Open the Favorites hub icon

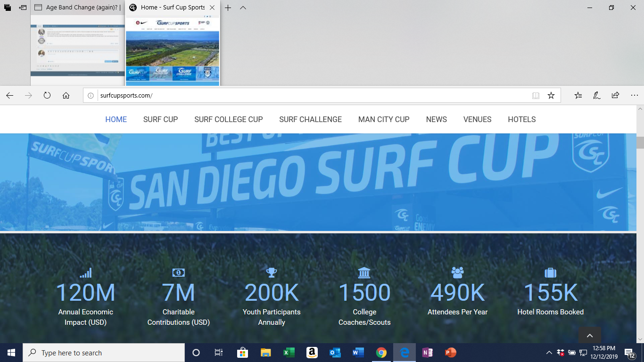tap(578, 95)
